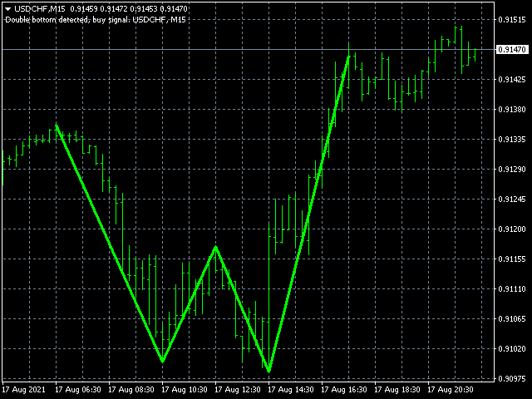
Task: Click the 'Double bottom detected, buy signal' comment
Action: [96, 20]
